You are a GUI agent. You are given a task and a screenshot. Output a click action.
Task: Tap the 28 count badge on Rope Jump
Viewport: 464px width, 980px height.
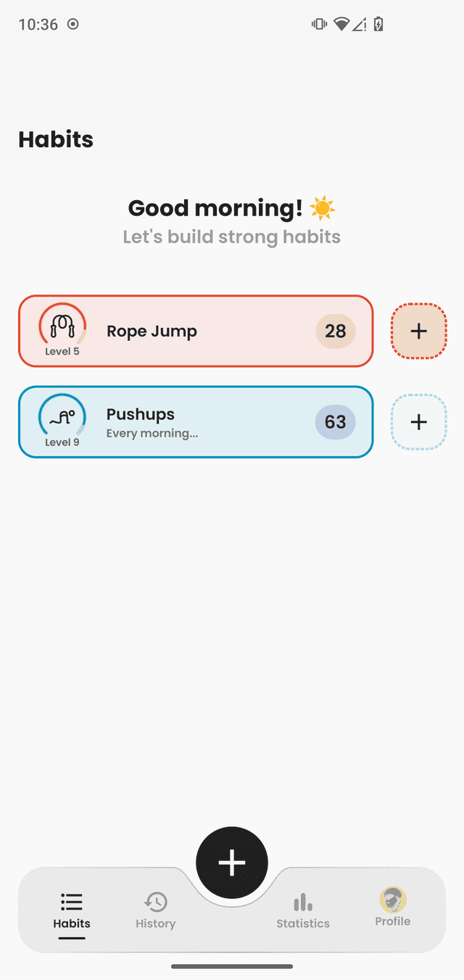(336, 332)
